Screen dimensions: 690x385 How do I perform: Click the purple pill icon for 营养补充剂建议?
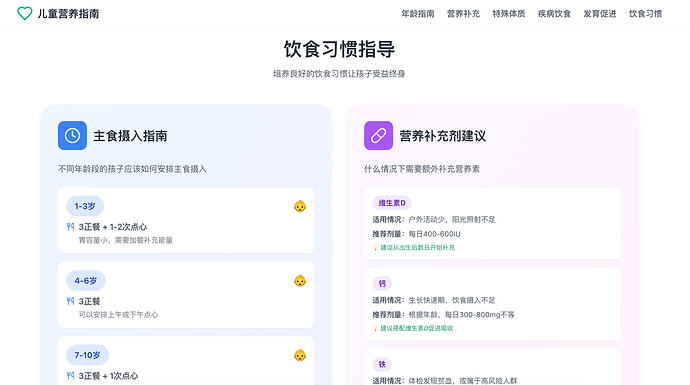378,136
